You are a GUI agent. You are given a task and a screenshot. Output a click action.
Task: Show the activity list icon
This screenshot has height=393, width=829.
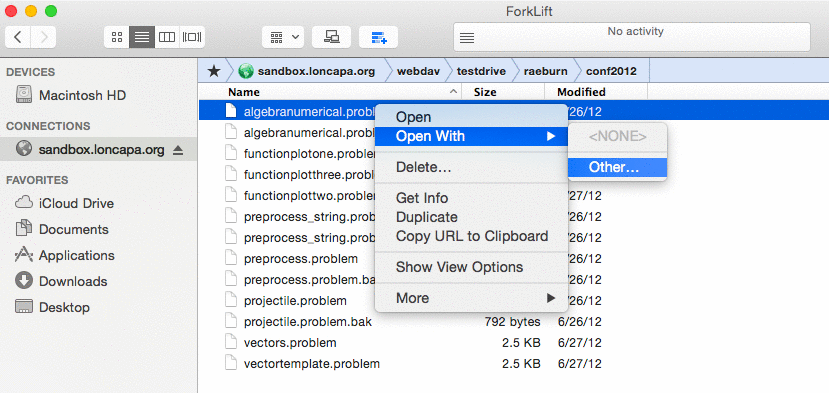[x=467, y=38]
